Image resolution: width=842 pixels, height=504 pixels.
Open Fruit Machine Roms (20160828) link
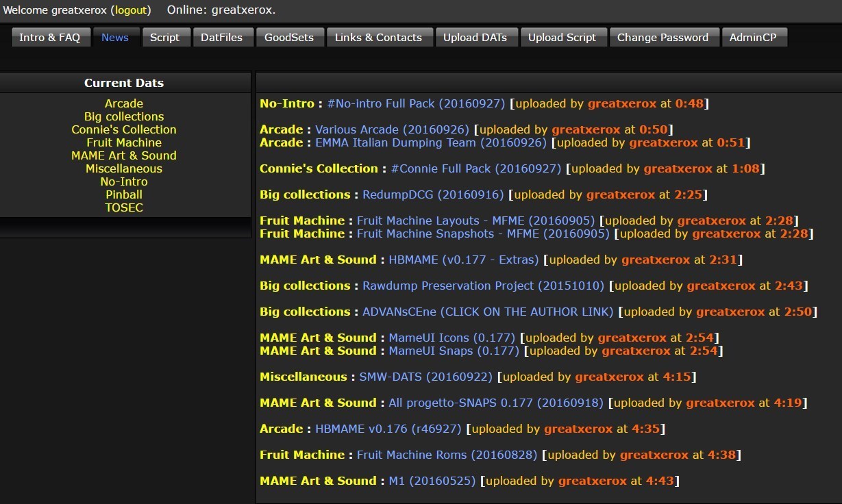tap(447, 455)
